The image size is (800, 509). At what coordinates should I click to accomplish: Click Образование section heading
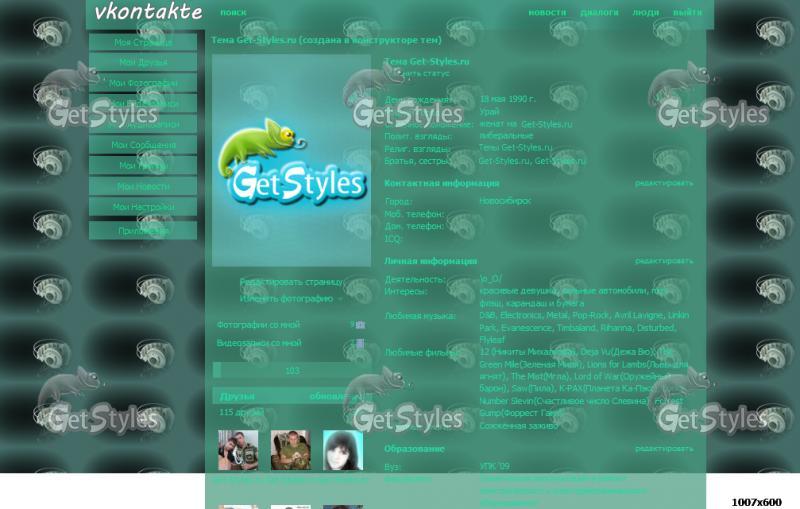pos(414,449)
